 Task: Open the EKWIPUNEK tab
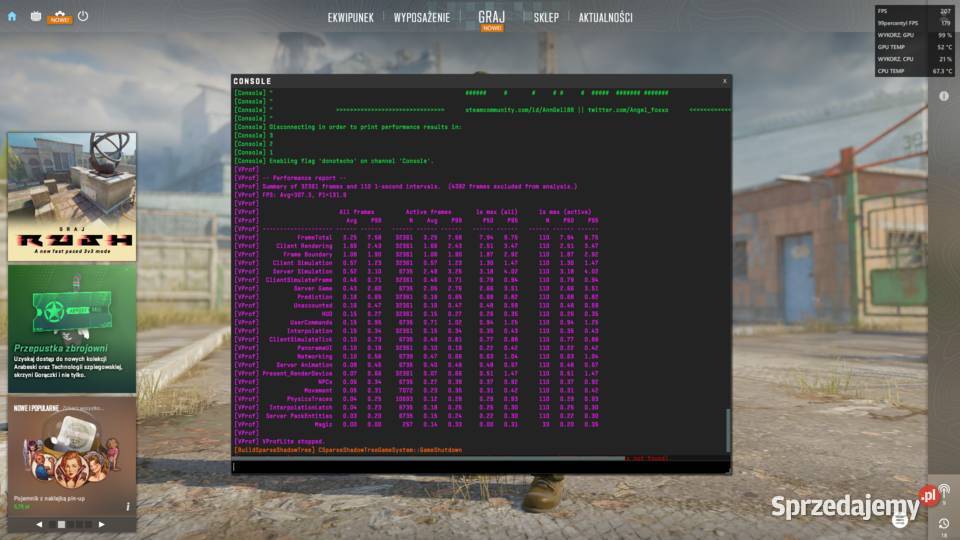pyautogui.click(x=351, y=17)
